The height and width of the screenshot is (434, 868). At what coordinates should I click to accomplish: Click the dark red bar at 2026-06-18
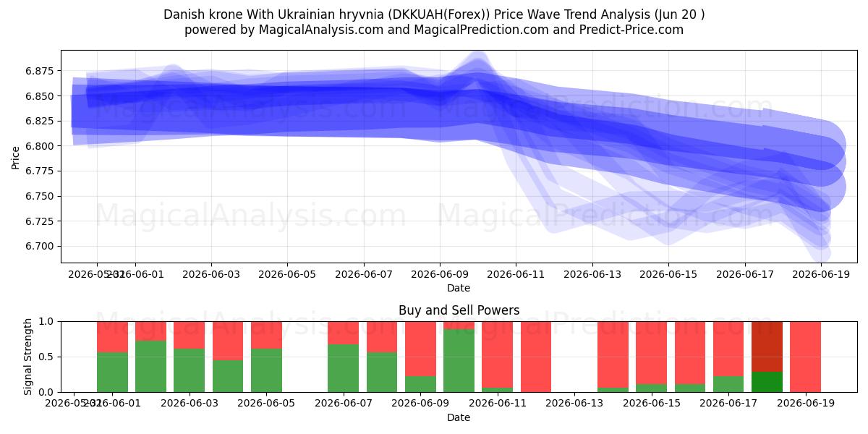click(x=767, y=346)
